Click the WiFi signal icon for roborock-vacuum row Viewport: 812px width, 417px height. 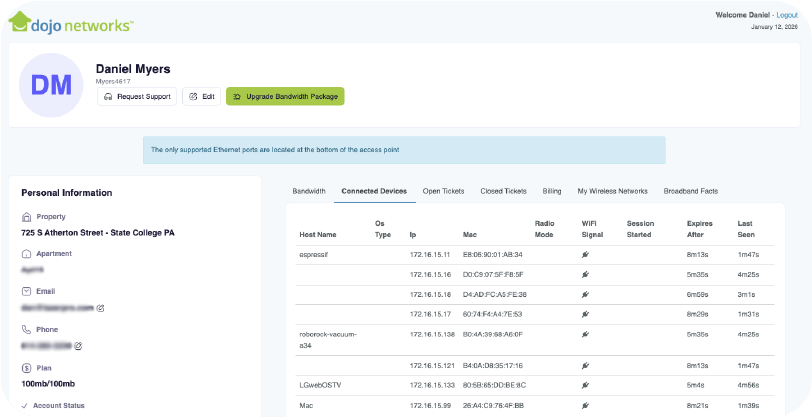(585, 334)
